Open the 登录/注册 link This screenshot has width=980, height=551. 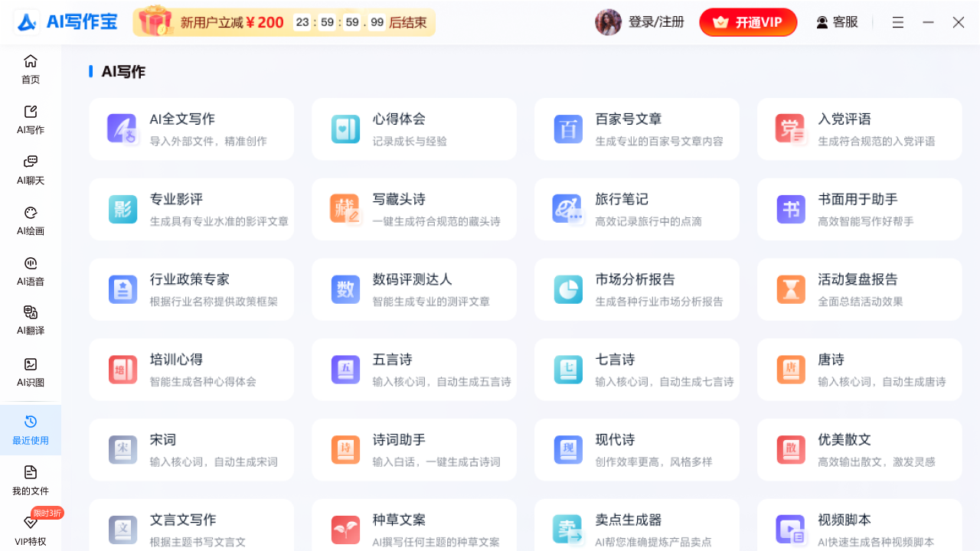657,22
